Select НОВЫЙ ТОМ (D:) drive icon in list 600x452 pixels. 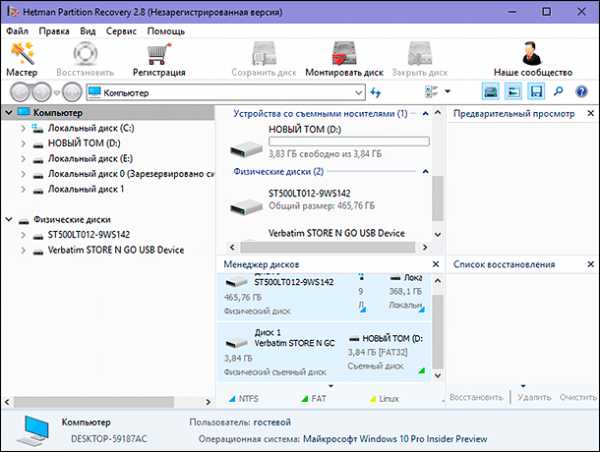[246, 148]
